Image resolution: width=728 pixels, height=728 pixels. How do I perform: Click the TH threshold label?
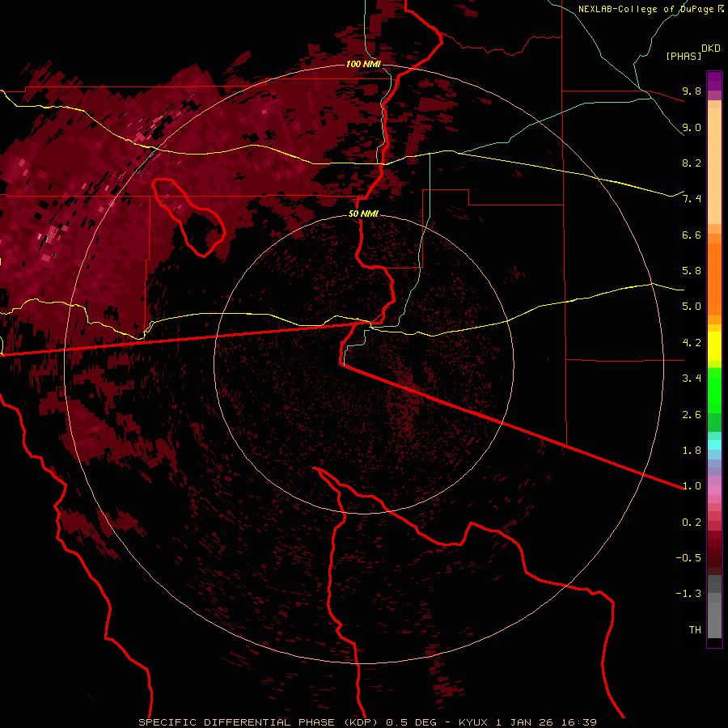coord(695,630)
